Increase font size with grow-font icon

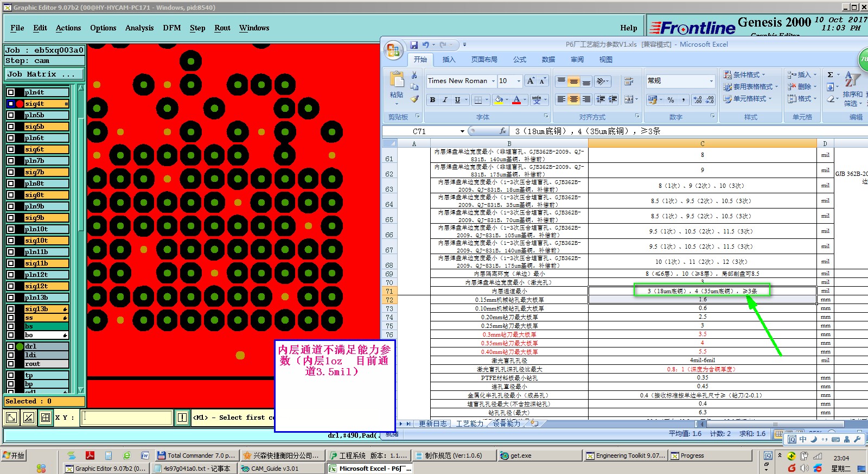click(531, 81)
